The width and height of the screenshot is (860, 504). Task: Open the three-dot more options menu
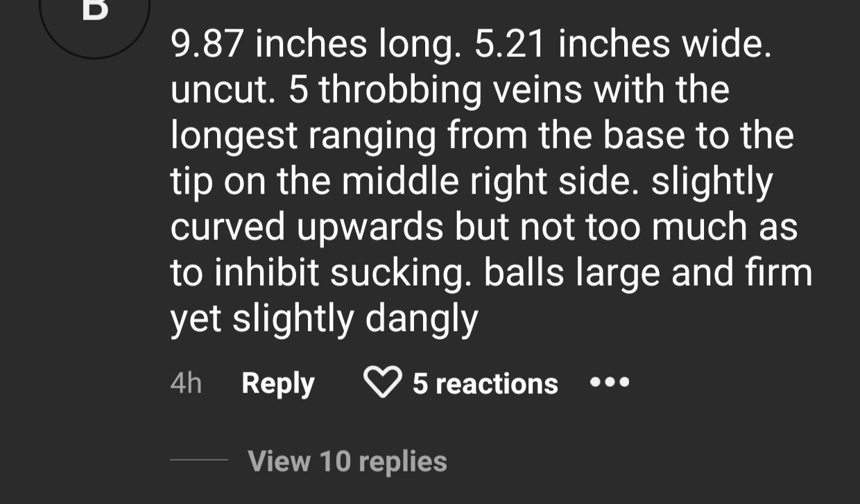point(610,383)
